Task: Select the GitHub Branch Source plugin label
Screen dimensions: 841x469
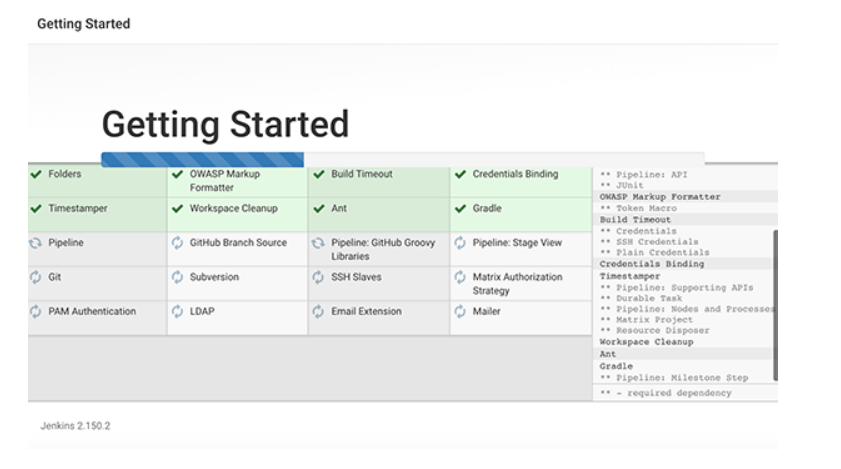Action: pyautogui.click(x=238, y=243)
